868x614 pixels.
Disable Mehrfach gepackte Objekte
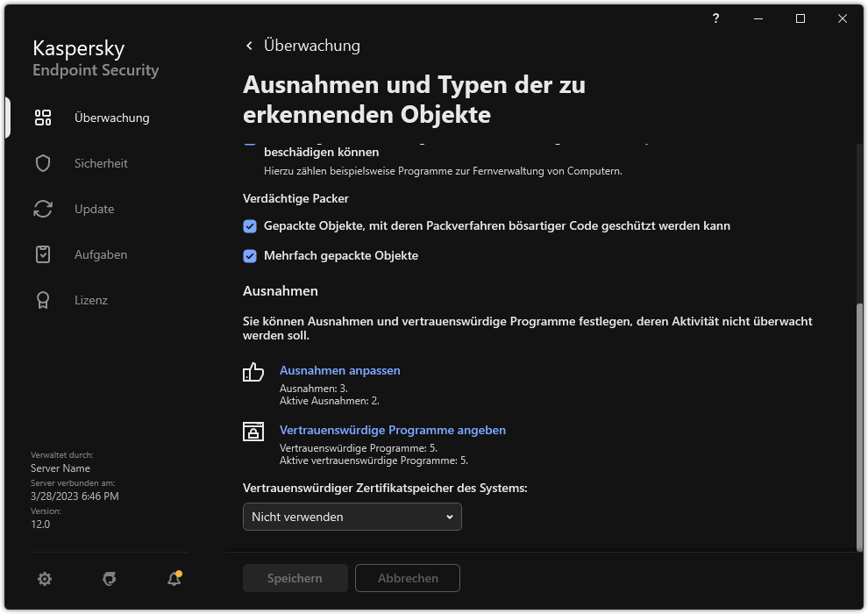click(250, 255)
